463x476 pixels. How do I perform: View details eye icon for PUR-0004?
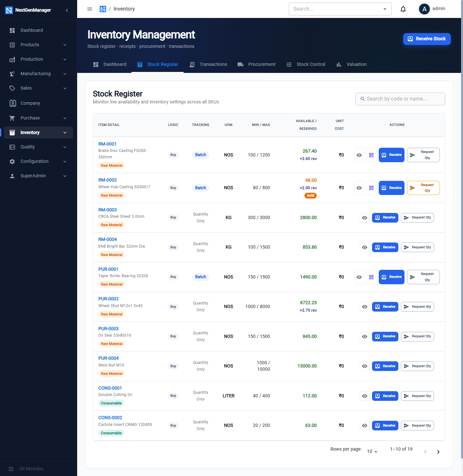point(365,366)
